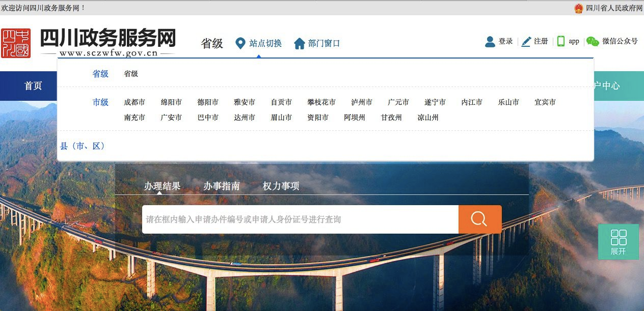Open the 部门窗口 link
644x311 pixels.
click(x=324, y=43)
